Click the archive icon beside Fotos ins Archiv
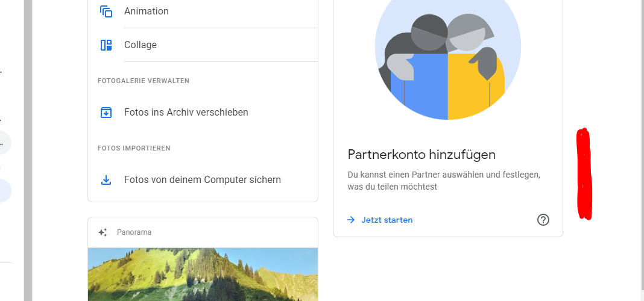Screen dimensions: 644x301 (x=106, y=112)
